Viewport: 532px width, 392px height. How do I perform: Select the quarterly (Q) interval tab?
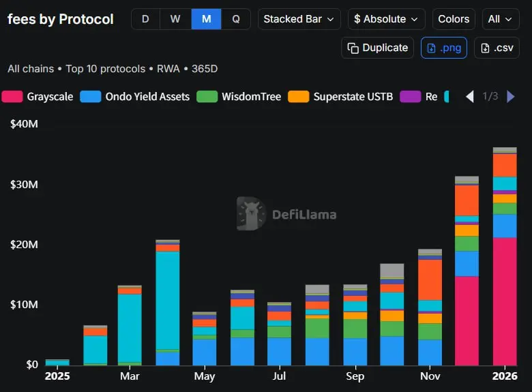[236, 19]
